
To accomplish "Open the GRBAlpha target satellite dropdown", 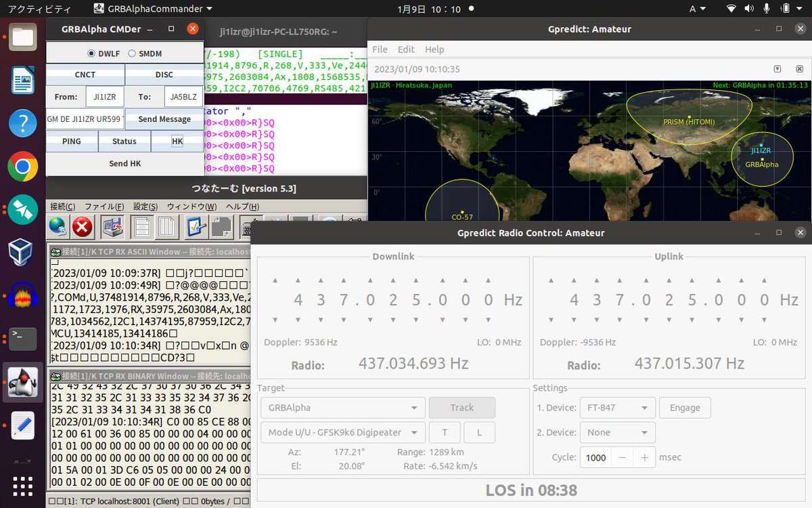I will click(x=342, y=408).
